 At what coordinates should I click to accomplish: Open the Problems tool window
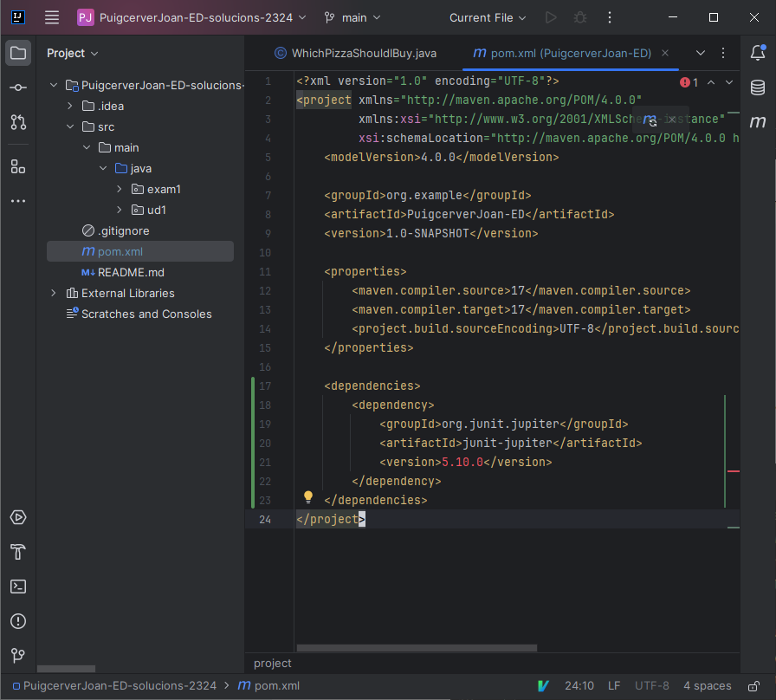[x=18, y=621]
